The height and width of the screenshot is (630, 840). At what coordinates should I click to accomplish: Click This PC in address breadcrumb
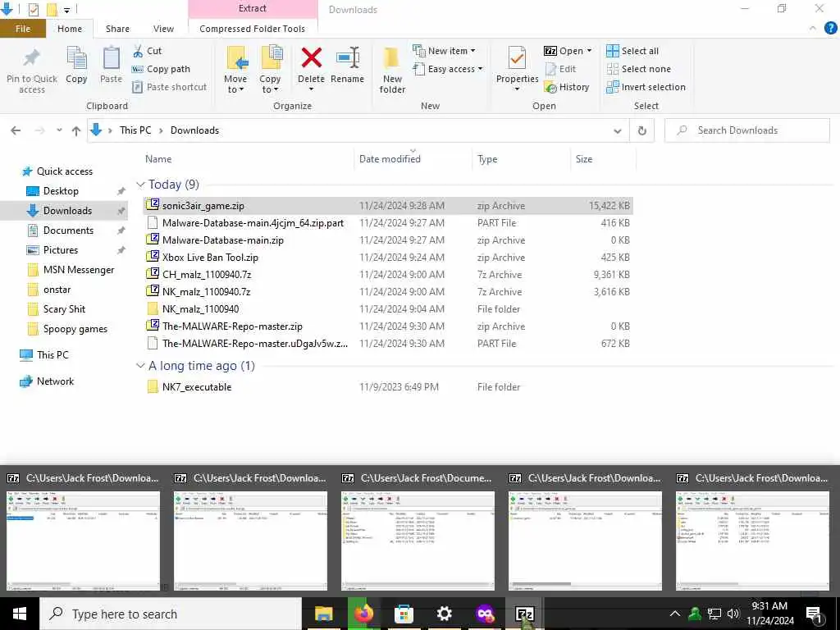[x=135, y=130]
